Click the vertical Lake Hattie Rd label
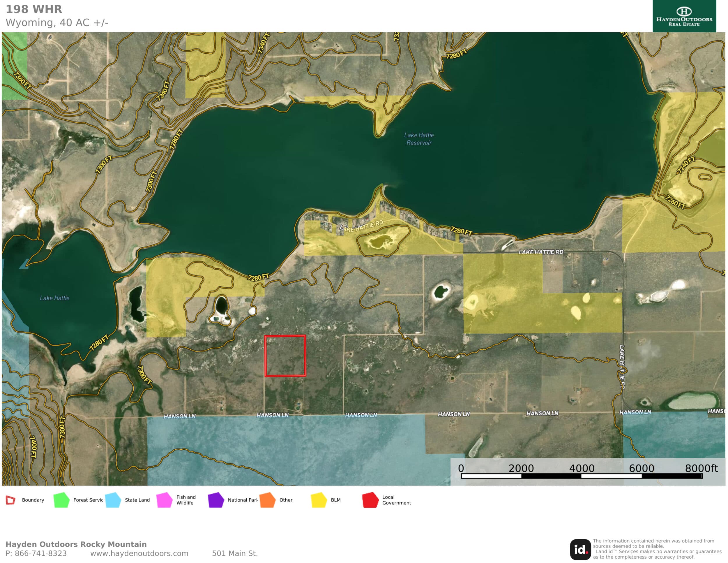This screenshot has height=563, width=728. click(622, 367)
